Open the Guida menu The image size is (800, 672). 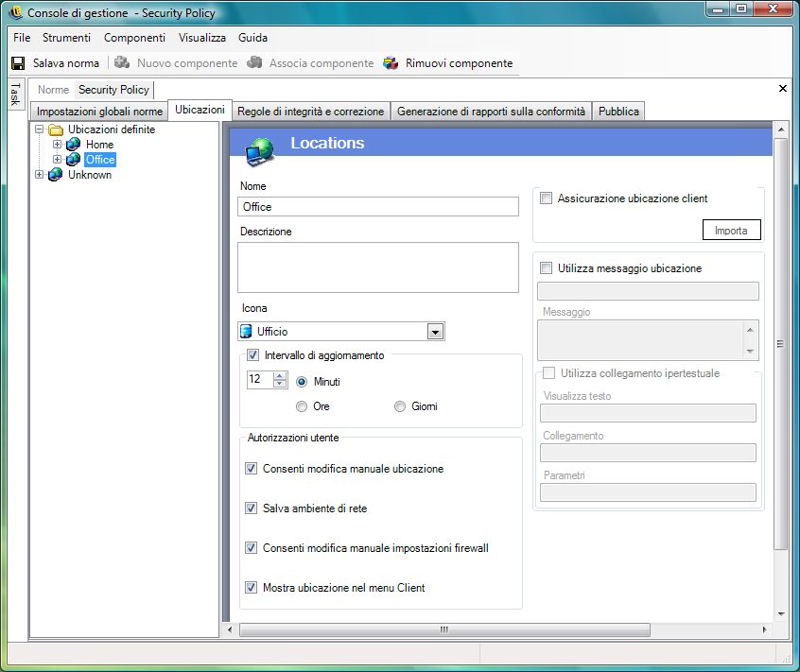pos(252,38)
